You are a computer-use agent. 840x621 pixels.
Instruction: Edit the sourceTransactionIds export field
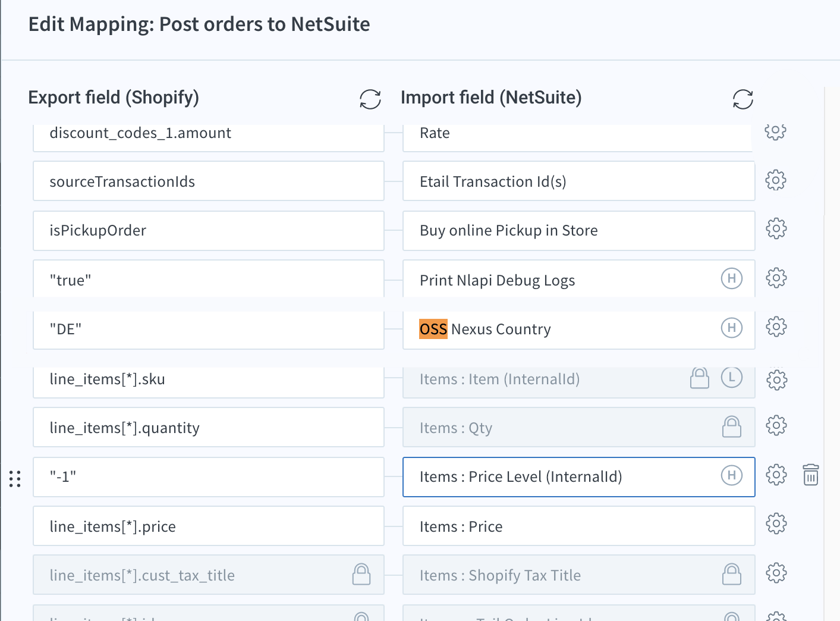tap(209, 181)
